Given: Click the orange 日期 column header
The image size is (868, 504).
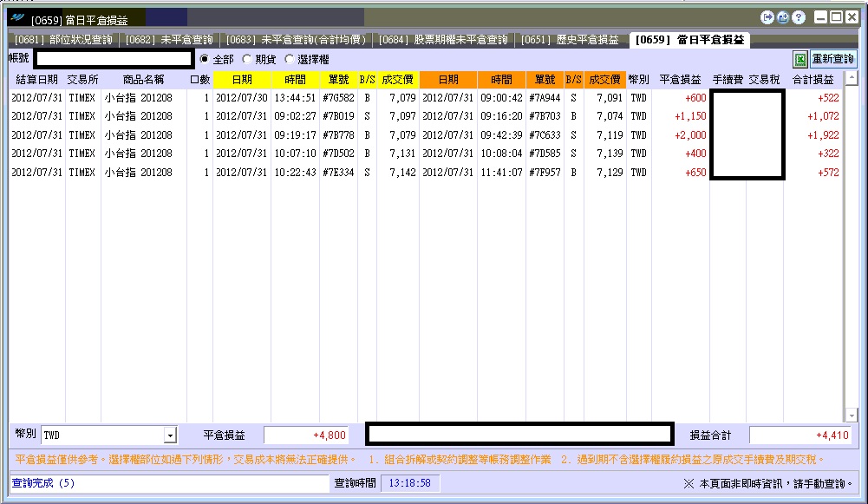Looking at the screenshot, I should [x=448, y=80].
